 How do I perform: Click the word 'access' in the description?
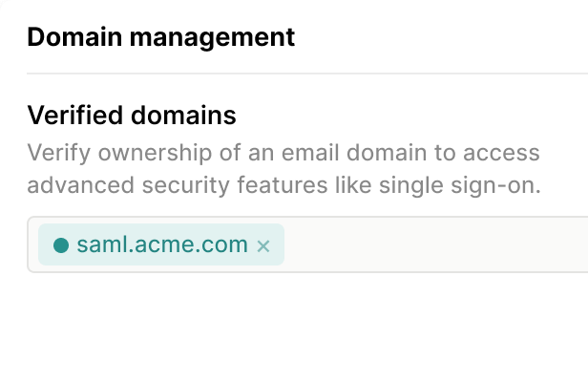[506, 153]
